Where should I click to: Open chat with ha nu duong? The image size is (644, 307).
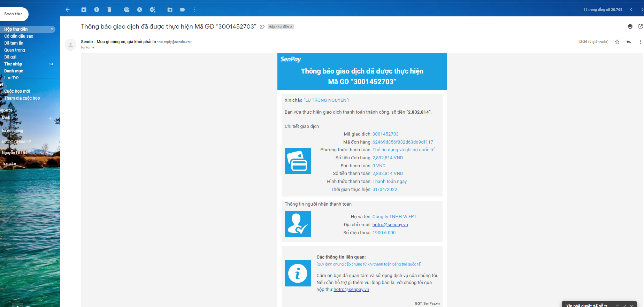pyautogui.click(x=13, y=131)
